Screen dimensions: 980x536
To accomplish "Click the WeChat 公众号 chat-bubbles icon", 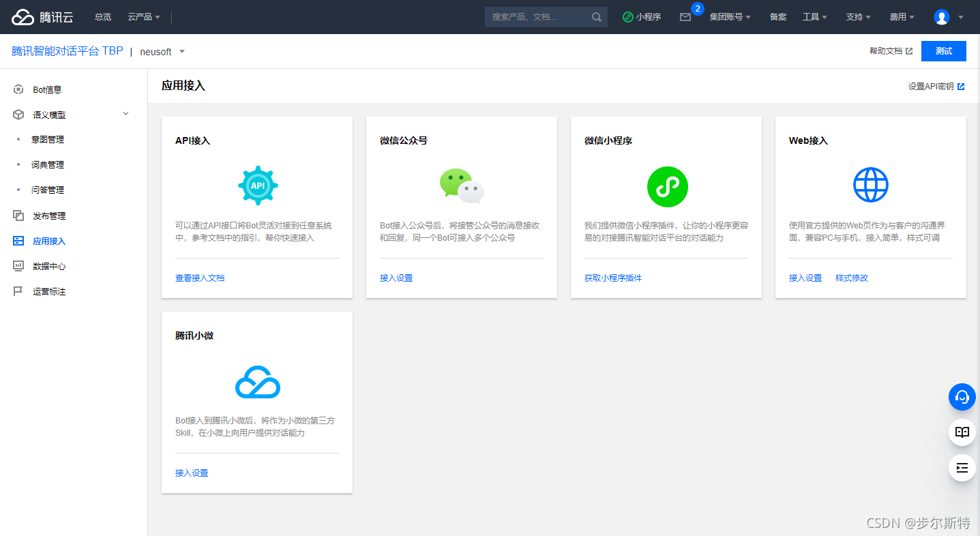I will pyautogui.click(x=462, y=186).
